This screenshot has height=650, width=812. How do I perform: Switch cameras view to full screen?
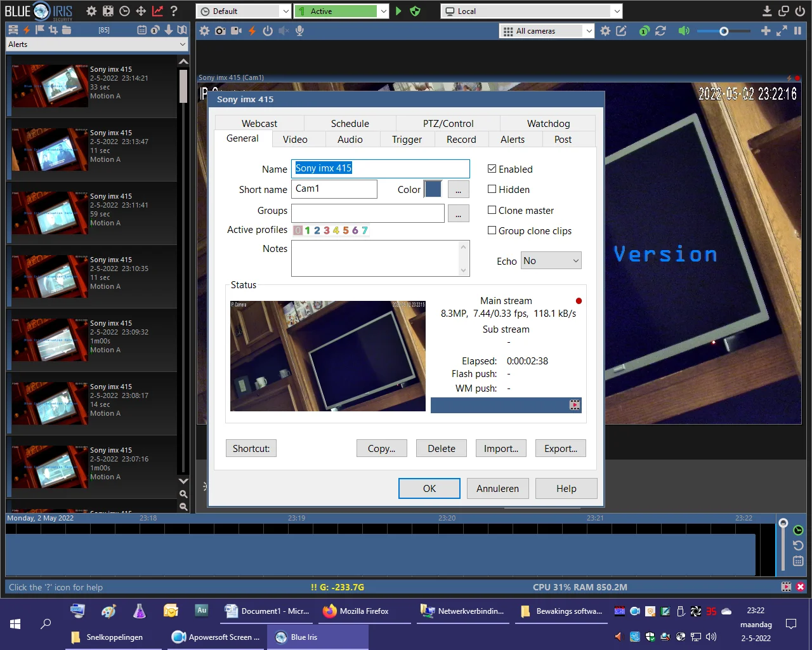[x=782, y=30]
